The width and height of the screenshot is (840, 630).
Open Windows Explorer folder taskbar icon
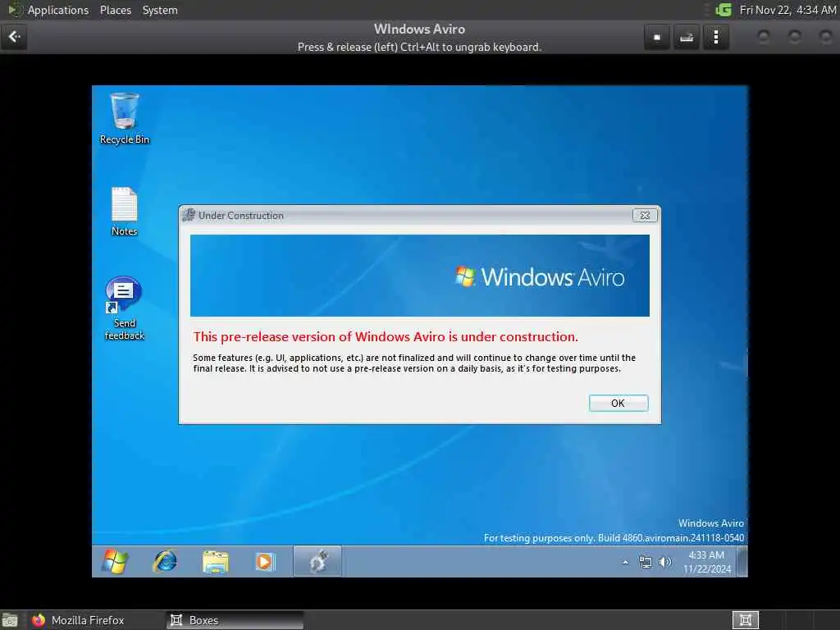point(216,562)
